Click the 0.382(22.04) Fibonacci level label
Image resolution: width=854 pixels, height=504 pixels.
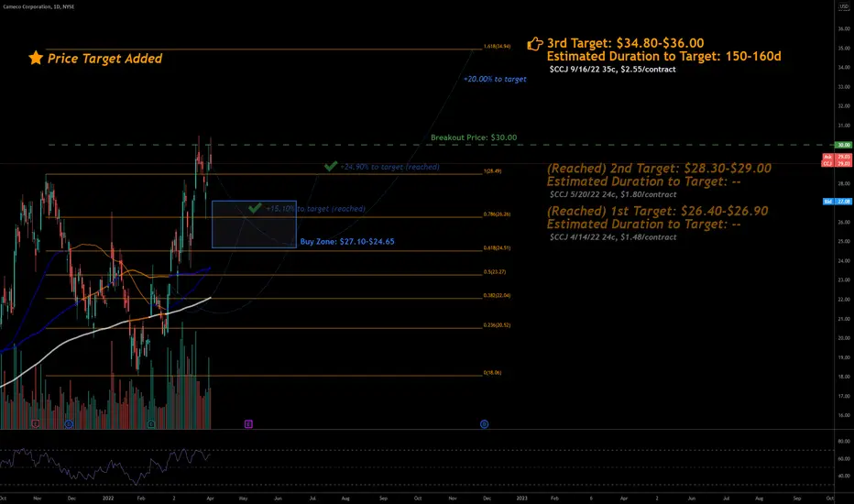[498, 296]
